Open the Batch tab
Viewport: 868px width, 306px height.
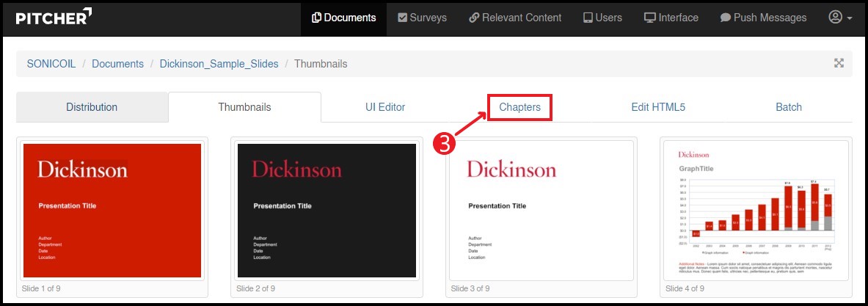click(789, 107)
